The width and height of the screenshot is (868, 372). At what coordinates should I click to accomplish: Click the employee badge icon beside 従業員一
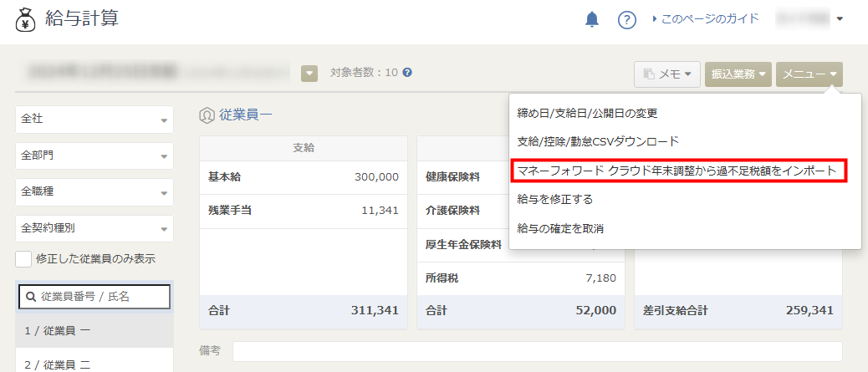(x=206, y=115)
